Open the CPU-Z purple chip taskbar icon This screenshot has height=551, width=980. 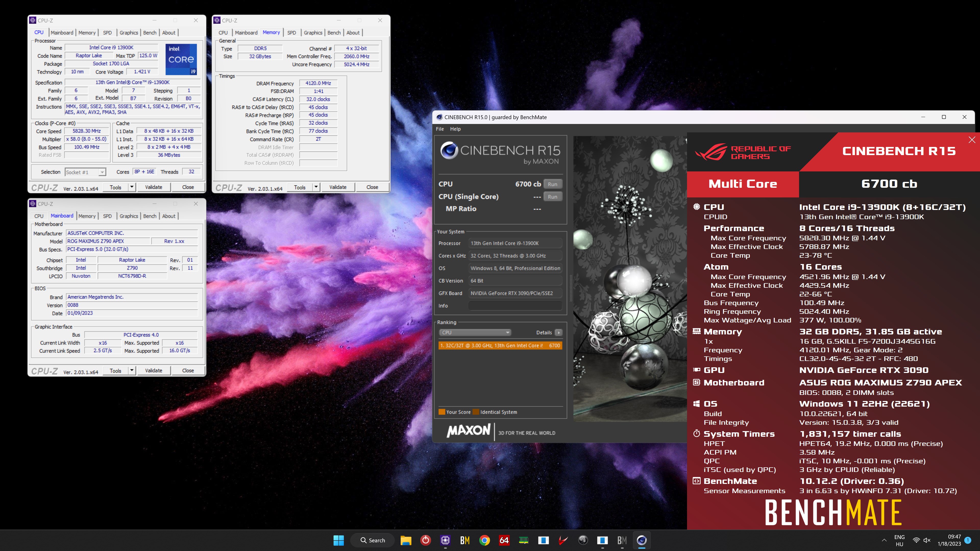(445, 540)
